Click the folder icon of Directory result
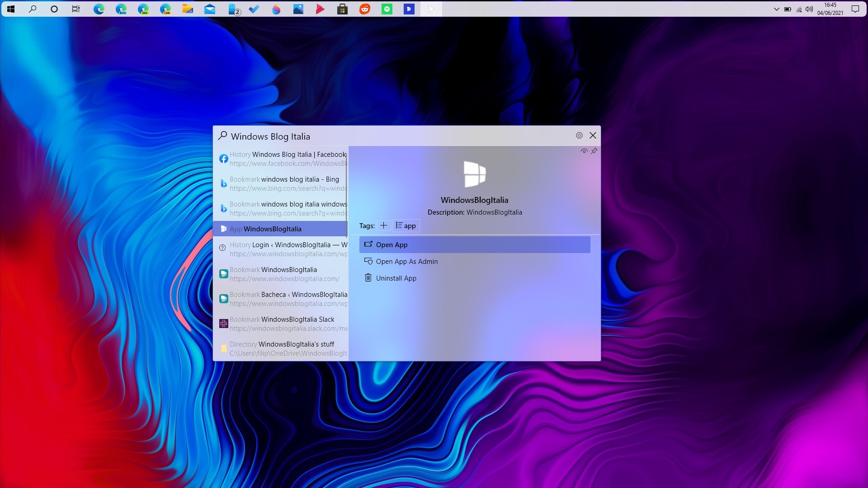This screenshot has width=868, height=488. pyautogui.click(x=223, y=348)
